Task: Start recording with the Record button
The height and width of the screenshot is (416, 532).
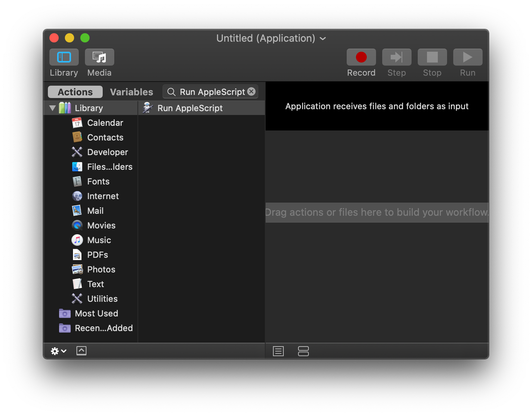Action: [x=361, y=57]
